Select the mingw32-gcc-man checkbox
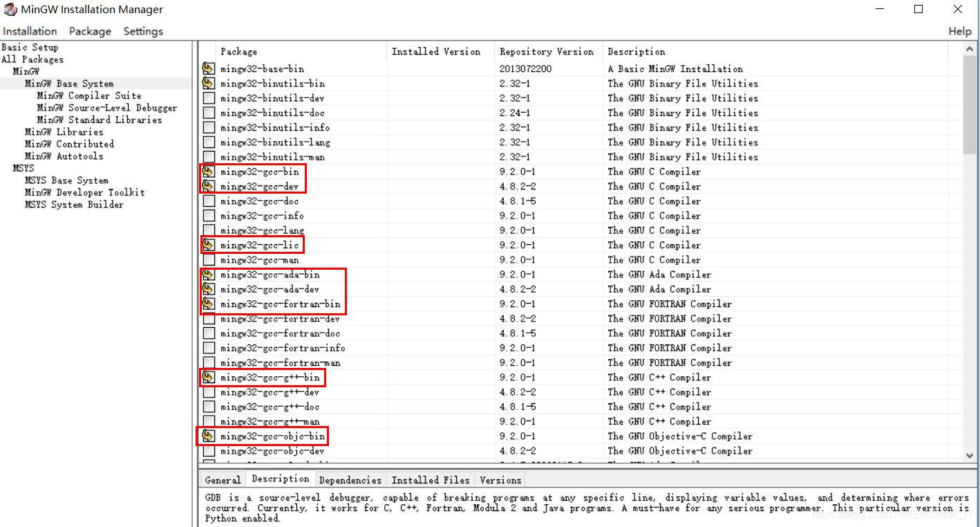The image size is (980, 527). coord(209,259)
